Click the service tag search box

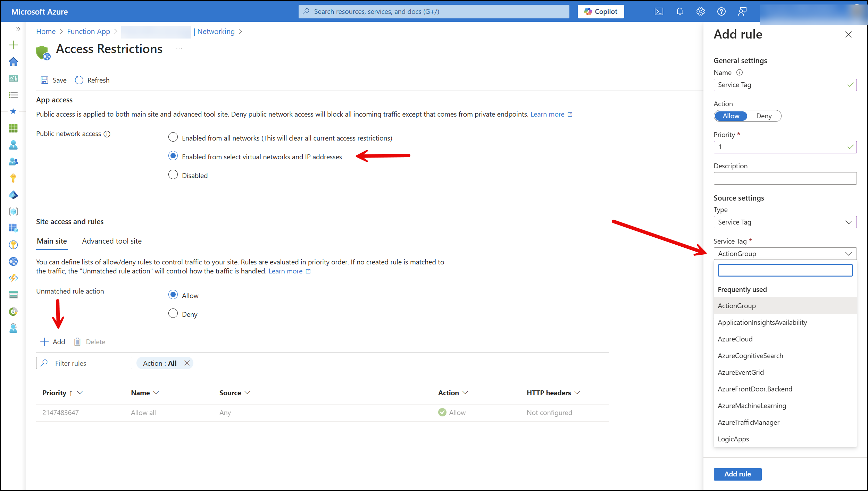[x=785, y=270]
